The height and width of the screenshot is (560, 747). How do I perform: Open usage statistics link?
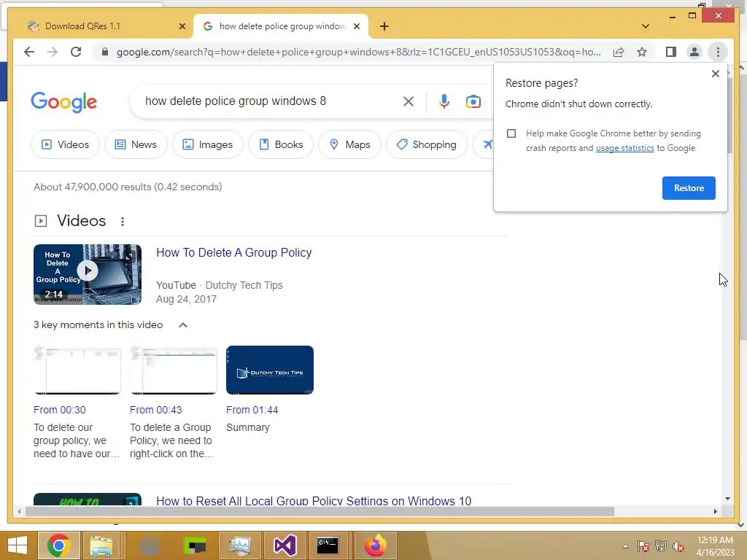(624, 148)
